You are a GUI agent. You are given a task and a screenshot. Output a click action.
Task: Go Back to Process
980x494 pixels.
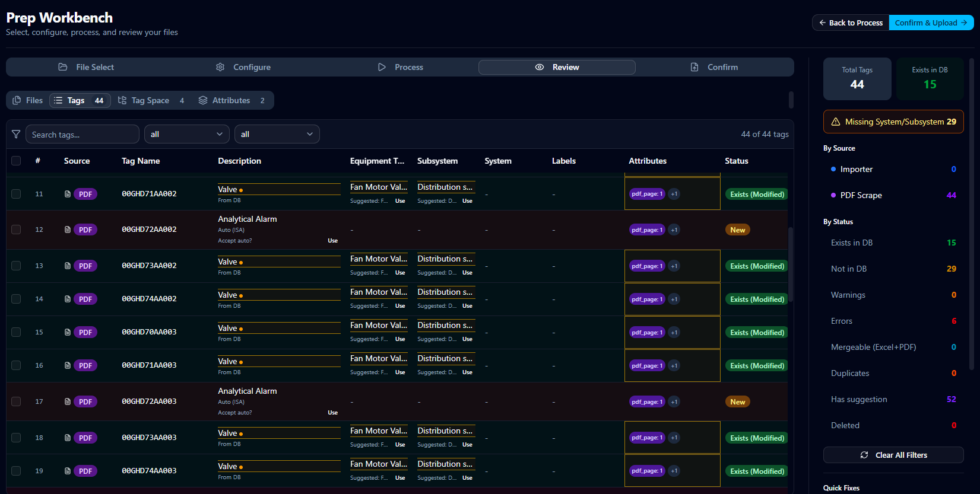(851, 23)
